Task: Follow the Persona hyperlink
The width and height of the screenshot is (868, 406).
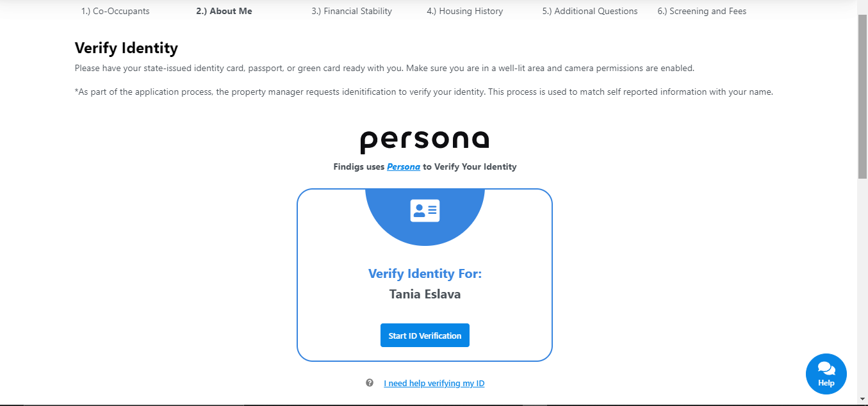Action: click(404, 166)
